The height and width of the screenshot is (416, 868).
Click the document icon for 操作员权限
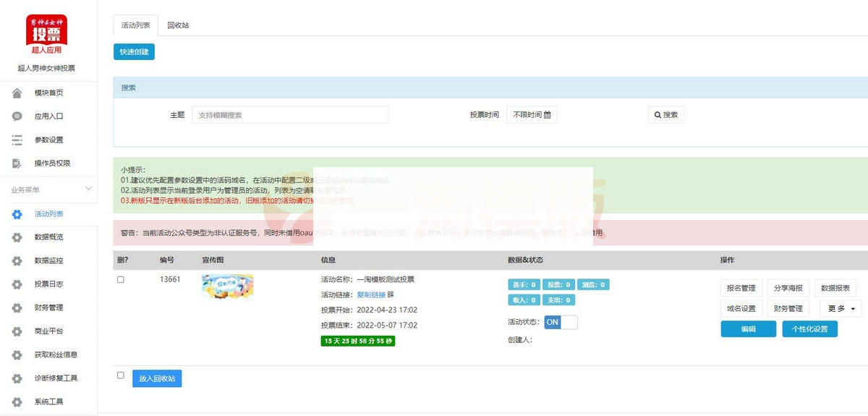[x=17, y=164]
